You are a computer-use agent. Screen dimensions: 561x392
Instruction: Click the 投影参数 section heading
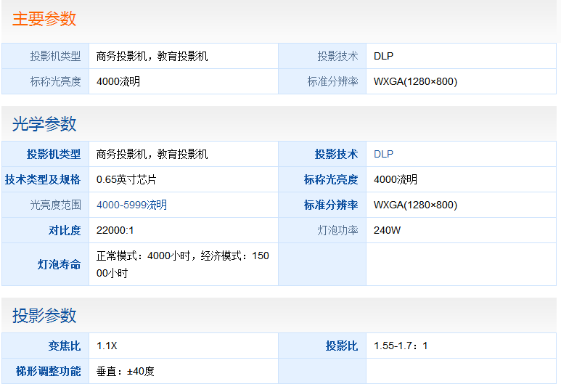pos(44,316)
